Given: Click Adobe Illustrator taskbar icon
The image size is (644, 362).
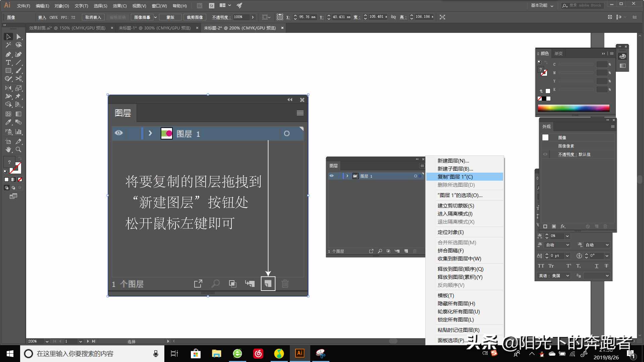Looking at the screenshot, I should point(300,353).
